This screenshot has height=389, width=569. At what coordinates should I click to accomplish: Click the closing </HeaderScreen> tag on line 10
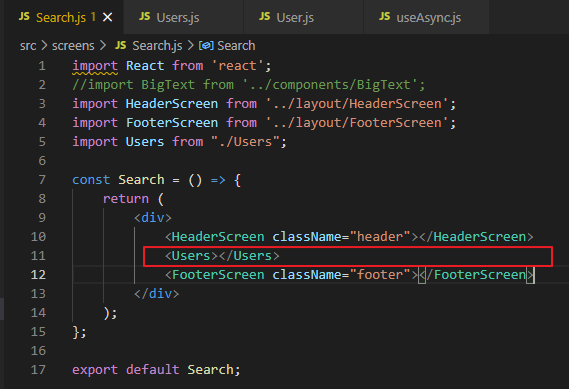(x=476, y=237)
